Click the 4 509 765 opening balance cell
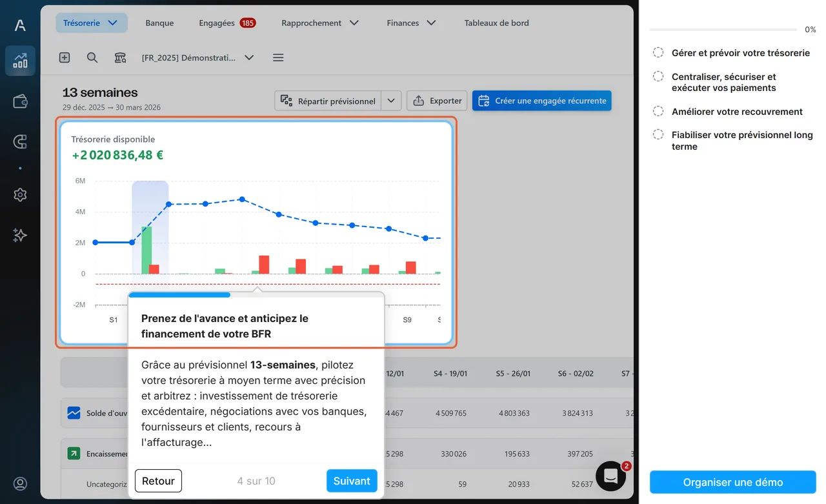The image size is (826, 504). 450,413
